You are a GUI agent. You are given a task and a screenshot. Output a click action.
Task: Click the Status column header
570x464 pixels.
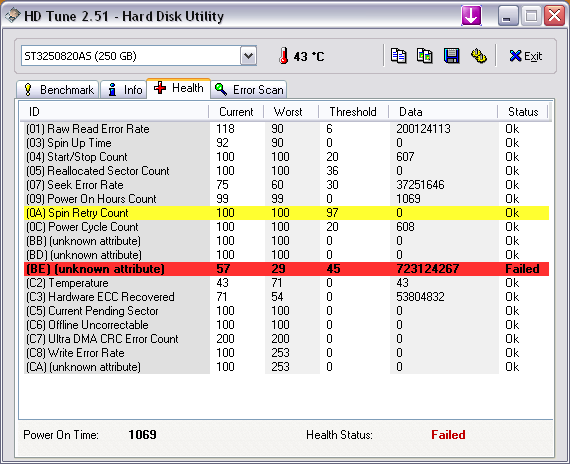[523, 112]
